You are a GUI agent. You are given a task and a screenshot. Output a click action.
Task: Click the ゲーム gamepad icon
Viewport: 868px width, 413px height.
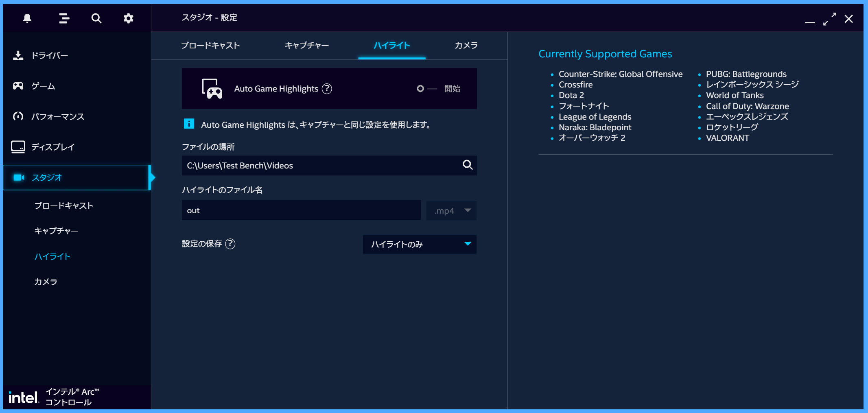tap(18, 86)
